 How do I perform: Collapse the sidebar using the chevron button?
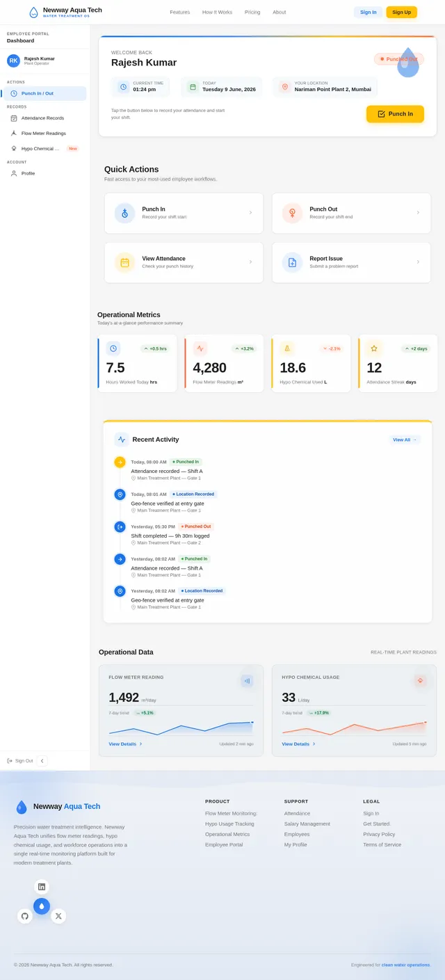pyautogui.click(x=42, y=761)
